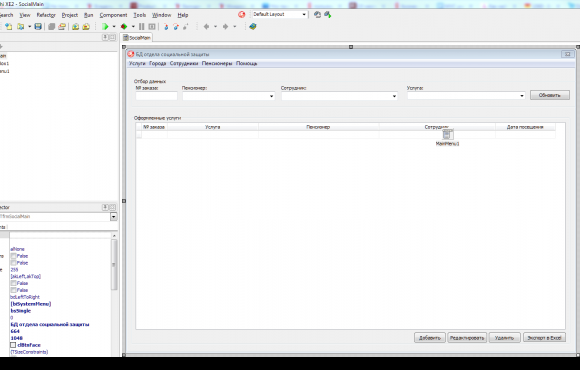
Task: Open the form's Пенсионеры menu item
Action: (x=217, y=64)
